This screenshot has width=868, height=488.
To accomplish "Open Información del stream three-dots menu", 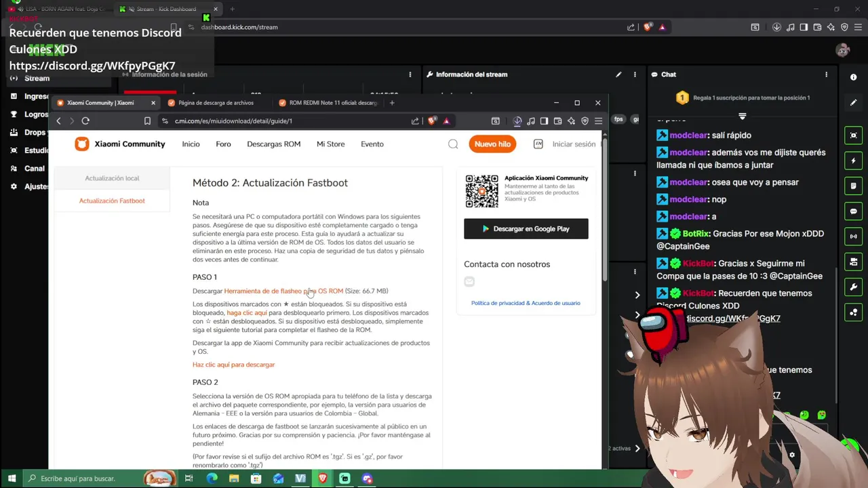I will (635, 75).
